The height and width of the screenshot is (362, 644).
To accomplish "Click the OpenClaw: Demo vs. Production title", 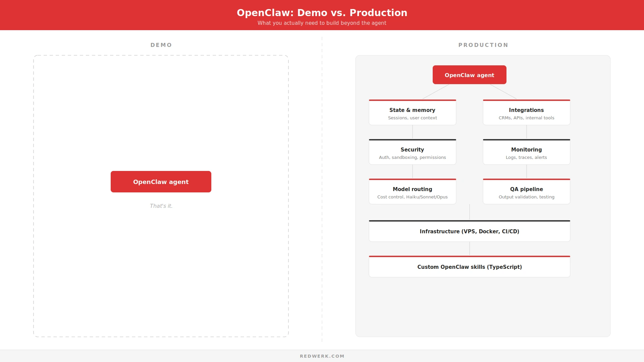I will (x=322, y=13).
